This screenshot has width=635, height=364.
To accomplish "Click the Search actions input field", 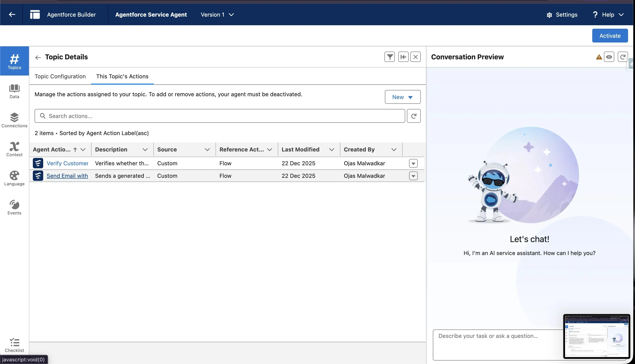I will point(219,116).
